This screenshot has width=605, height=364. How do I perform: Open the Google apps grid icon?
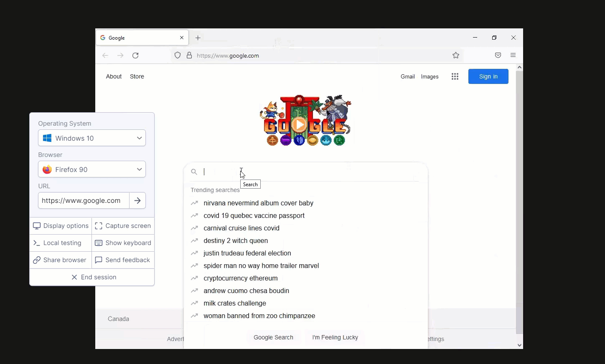pyautogui.click(x=455, y=76)
